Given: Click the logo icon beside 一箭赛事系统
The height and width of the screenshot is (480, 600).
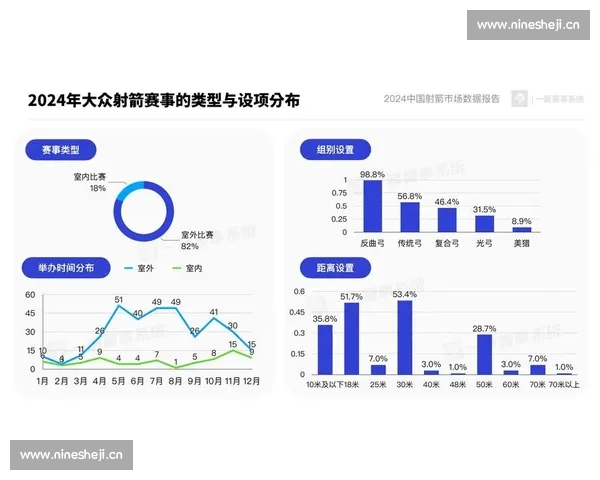Looking at the screenshot, I should point(519,99).
